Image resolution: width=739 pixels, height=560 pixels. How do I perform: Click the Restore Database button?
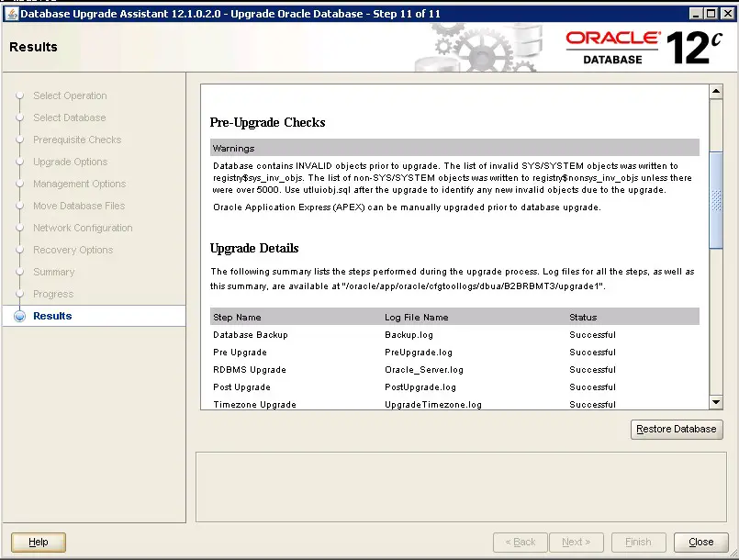677,430
